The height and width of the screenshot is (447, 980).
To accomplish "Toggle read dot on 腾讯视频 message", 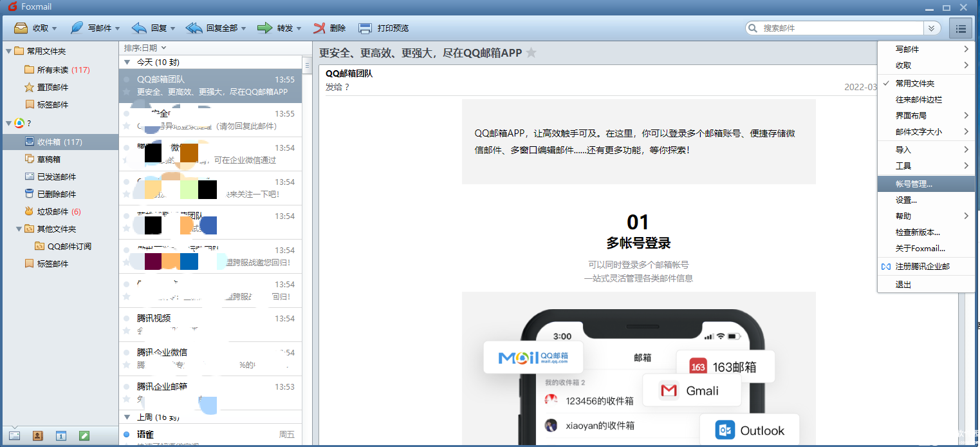I will click(x=127, y=319).
